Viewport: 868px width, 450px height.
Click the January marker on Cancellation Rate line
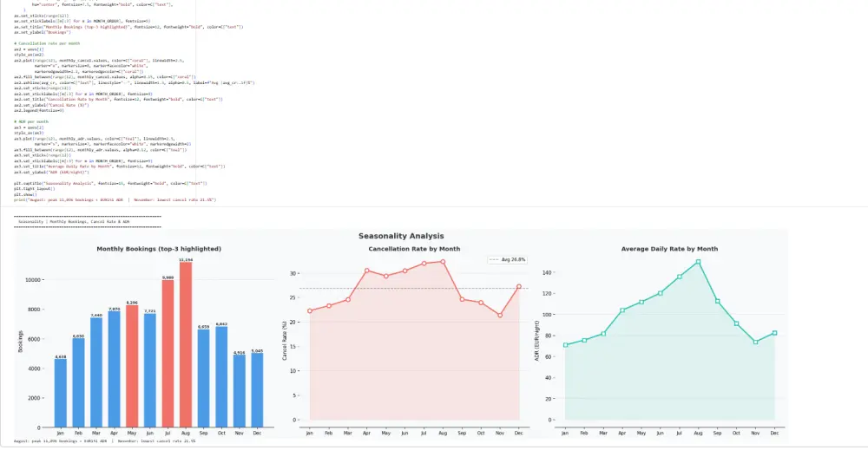(x=310, y=311)
